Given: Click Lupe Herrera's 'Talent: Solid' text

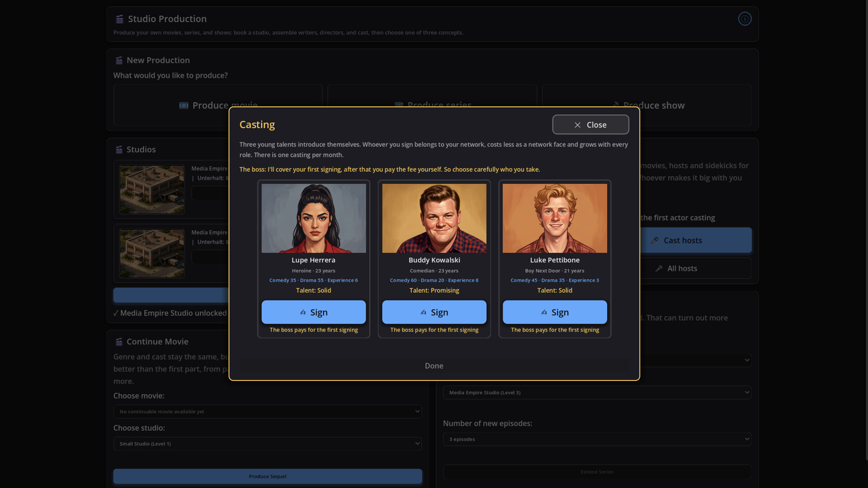Looking at the screenshot, I should (x=313, y=291).
